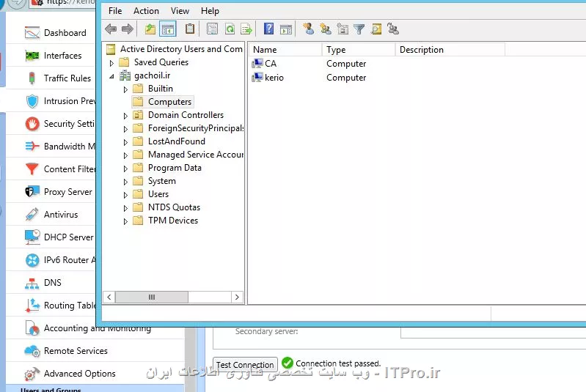Screen dimensions: 586x392
Task: Open Properties via the toolbar sheet icon
Action: [212, 29]
